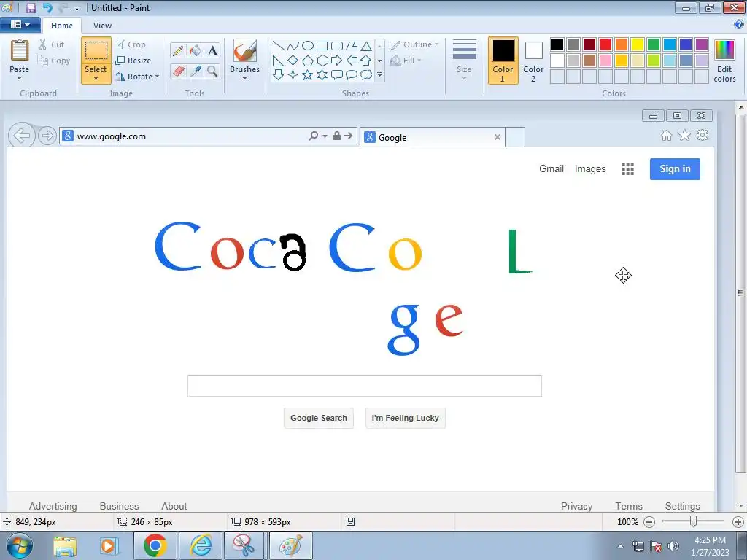Screen dimensions: 747x560
Task: Choose the Five-point star shape
Action: point(308,75)
